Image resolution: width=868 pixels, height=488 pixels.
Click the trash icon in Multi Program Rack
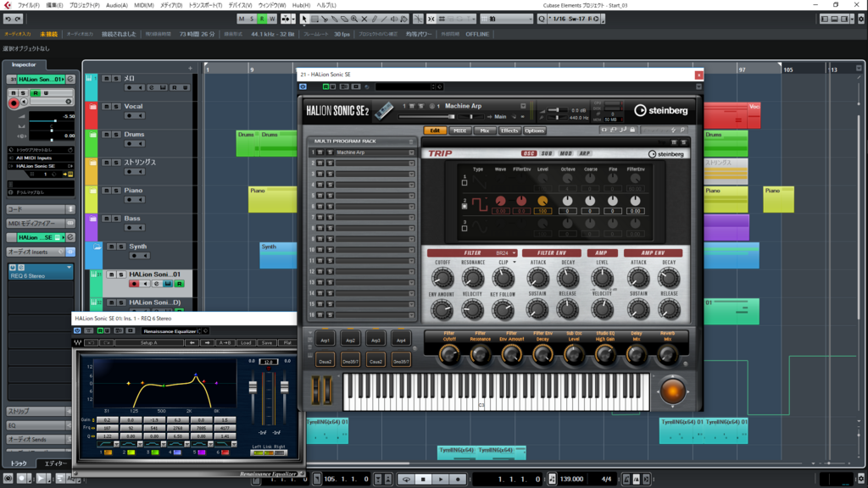click(x=411, y=141)
